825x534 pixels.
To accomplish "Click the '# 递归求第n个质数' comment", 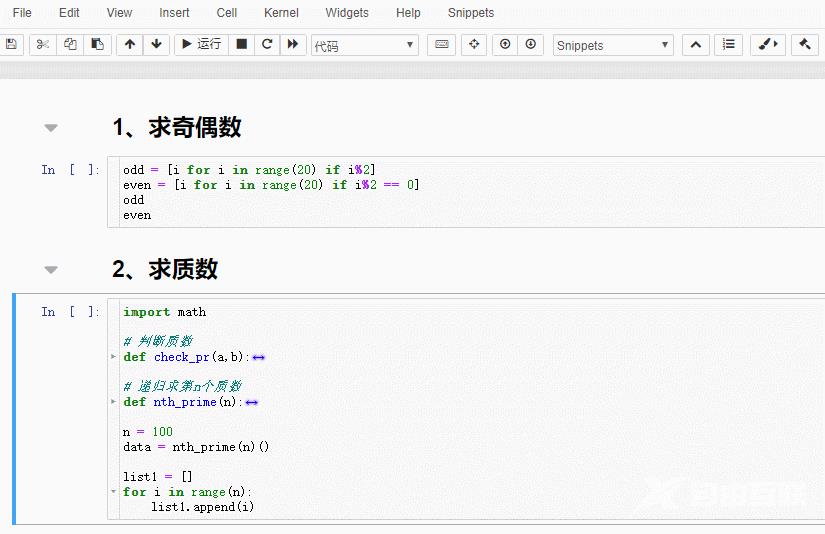I will [x=183, y=387].
